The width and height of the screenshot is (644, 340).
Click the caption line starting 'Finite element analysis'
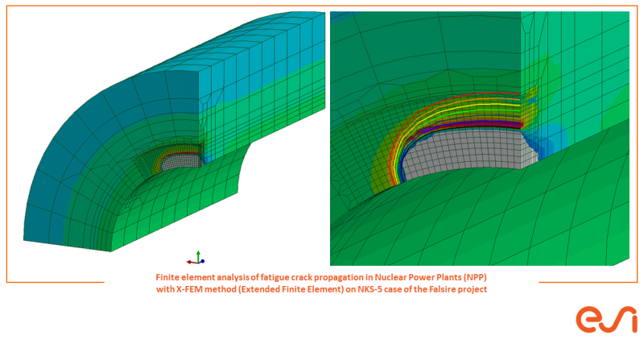click(321, 277)
